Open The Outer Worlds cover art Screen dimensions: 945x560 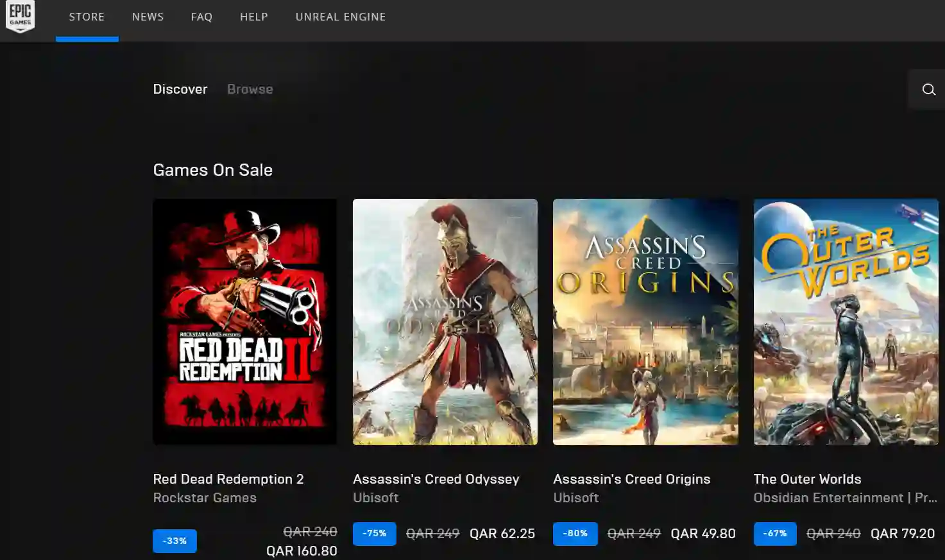point(846,322)
